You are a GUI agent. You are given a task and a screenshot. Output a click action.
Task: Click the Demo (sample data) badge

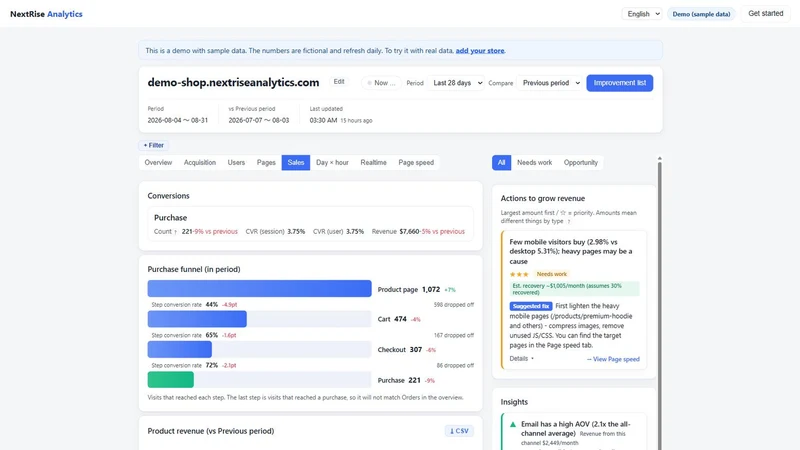[701, 14]
